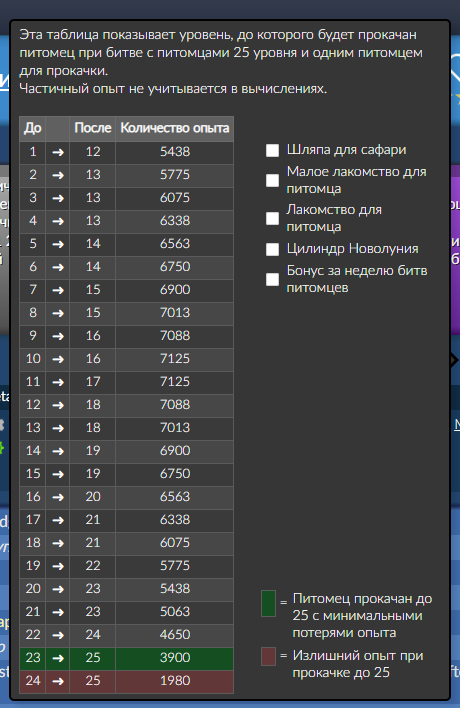Toggle Бонус за неделю битв питомцев
This screenshot has height=708, width=460.
tap(272, 279)
